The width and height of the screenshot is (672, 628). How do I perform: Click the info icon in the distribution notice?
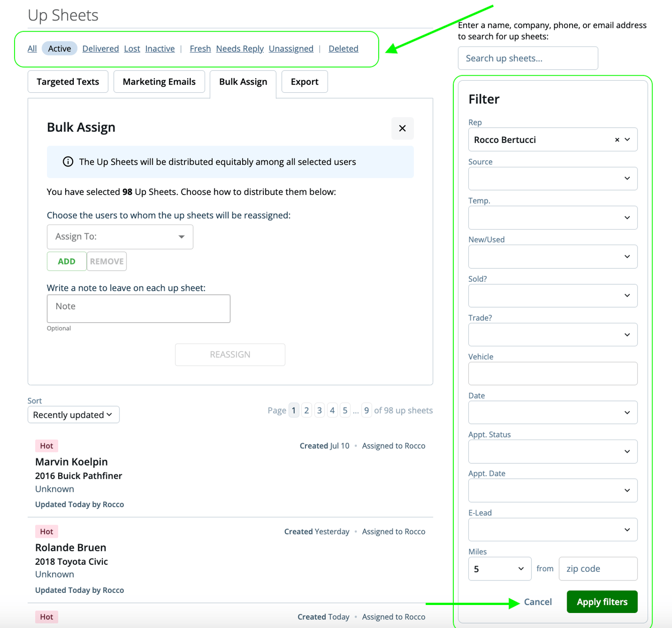click(68, 161)
